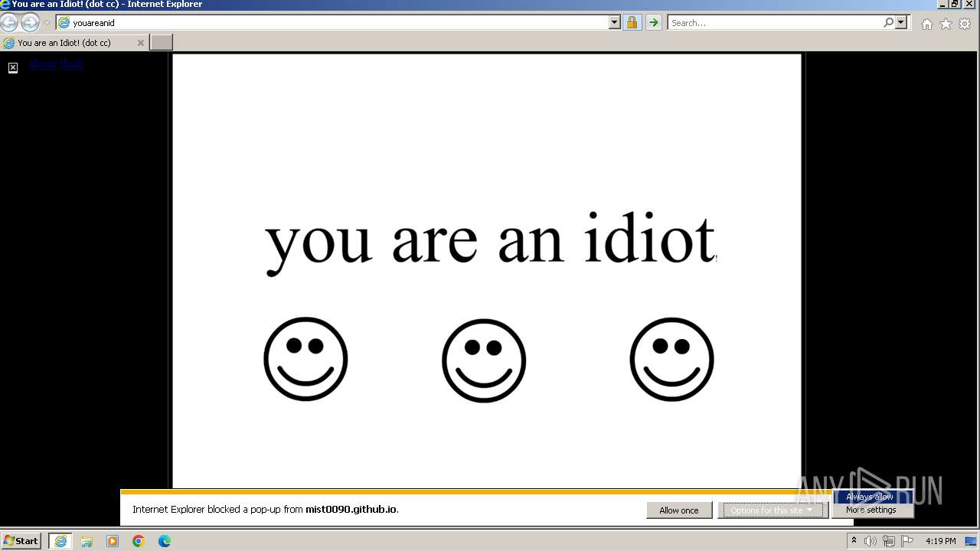The image size is (980, 551).
Task: Click the Show desktop button
Action: (971, 541)
